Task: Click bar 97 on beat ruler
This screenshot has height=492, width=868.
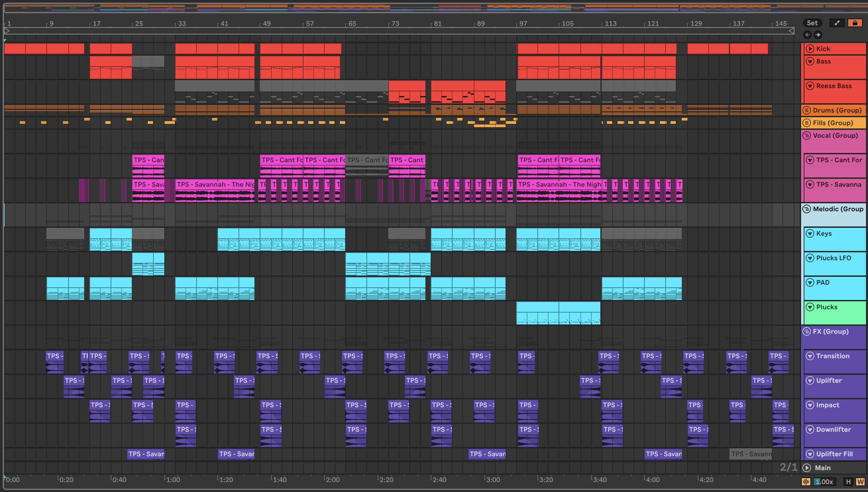Action: pyautogui.click(x=523, y=24)
